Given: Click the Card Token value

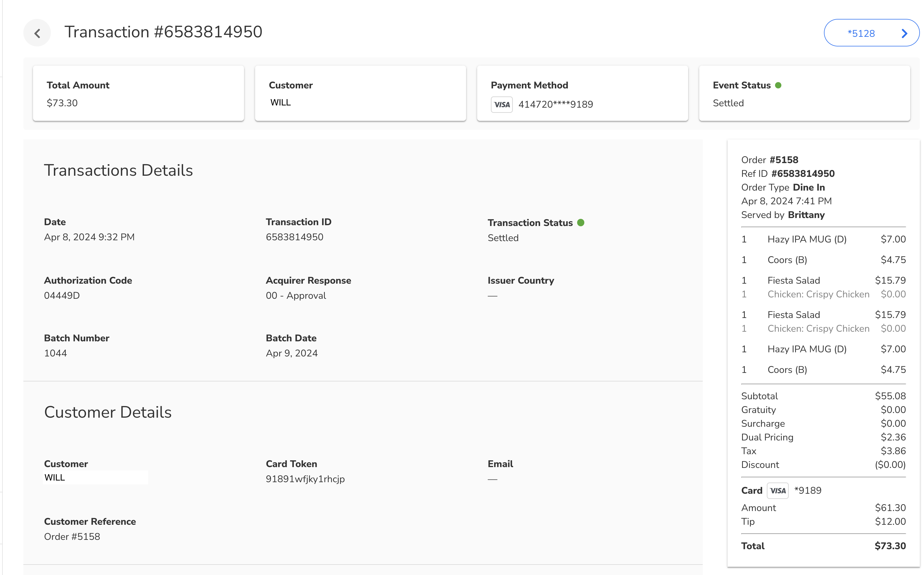Looking at the screenshot, I should coord(305,479).
